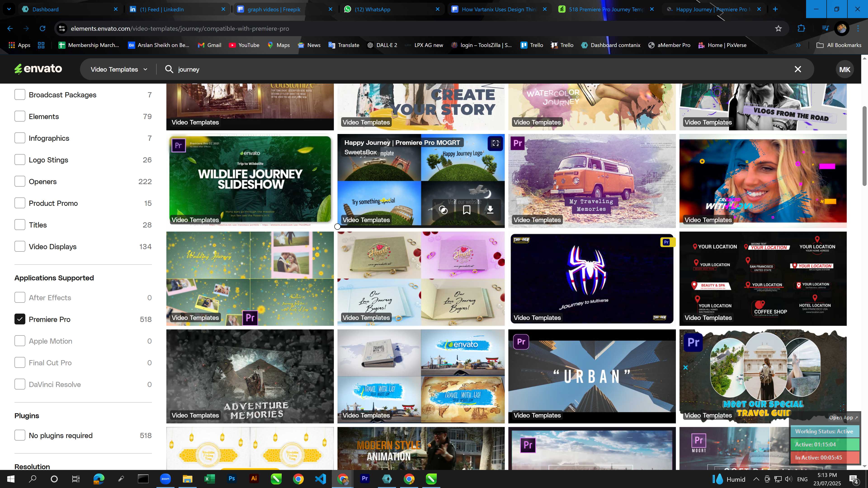Viewport: 868px width, 488px height.
Task: Open Chrome three-dot menu
Action: pyautogui.click(x=858, y=29)
